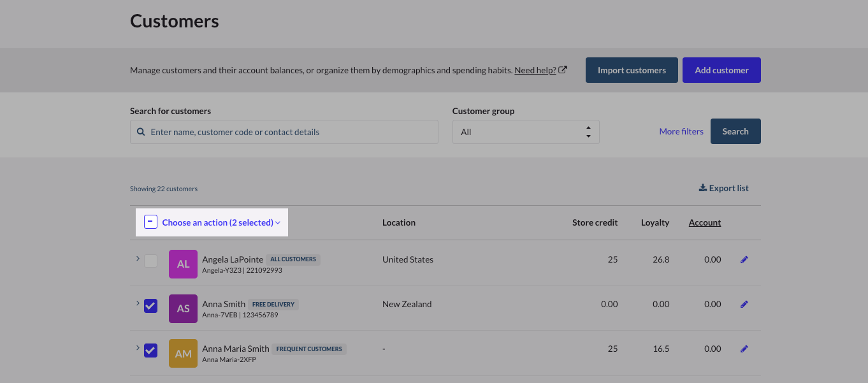This screenshot has height=383, width=868.
Task: Click Export list
Action: tap(723, 188)
